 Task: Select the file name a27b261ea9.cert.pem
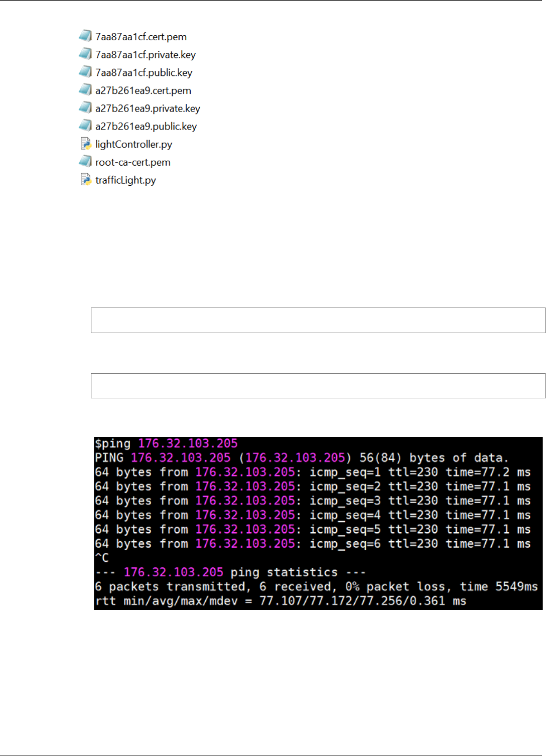click(143, 90)
